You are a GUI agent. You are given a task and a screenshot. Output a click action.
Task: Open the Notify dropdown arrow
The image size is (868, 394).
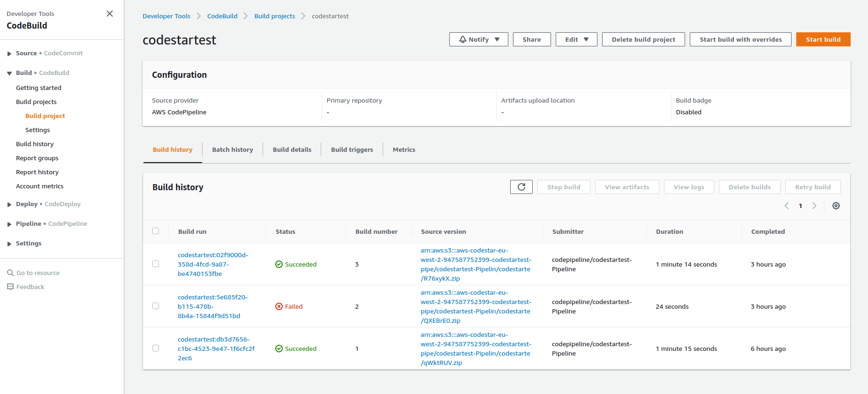pyautogui.click(x=497, y=39)
